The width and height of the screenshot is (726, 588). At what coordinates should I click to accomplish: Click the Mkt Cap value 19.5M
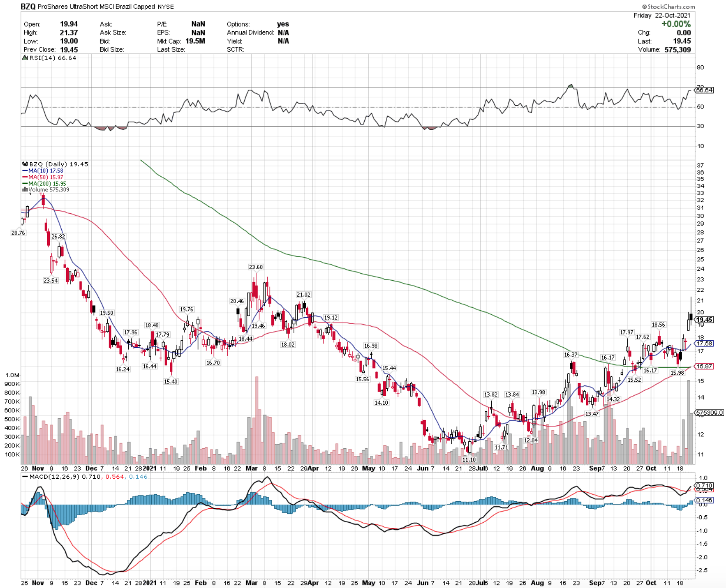click(195, 41)
